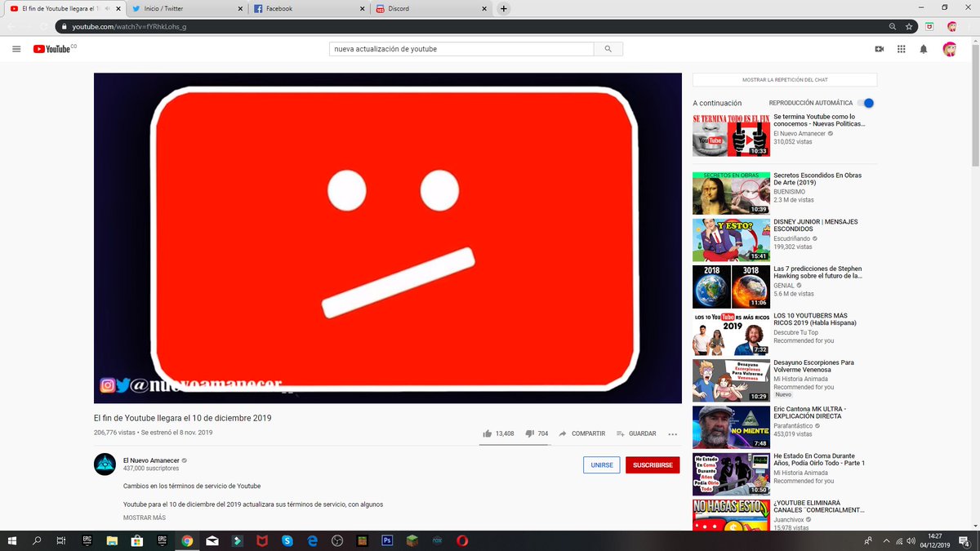Click the YouTube logo
This screenshot has height=551, width=980.
click(54, 49)
